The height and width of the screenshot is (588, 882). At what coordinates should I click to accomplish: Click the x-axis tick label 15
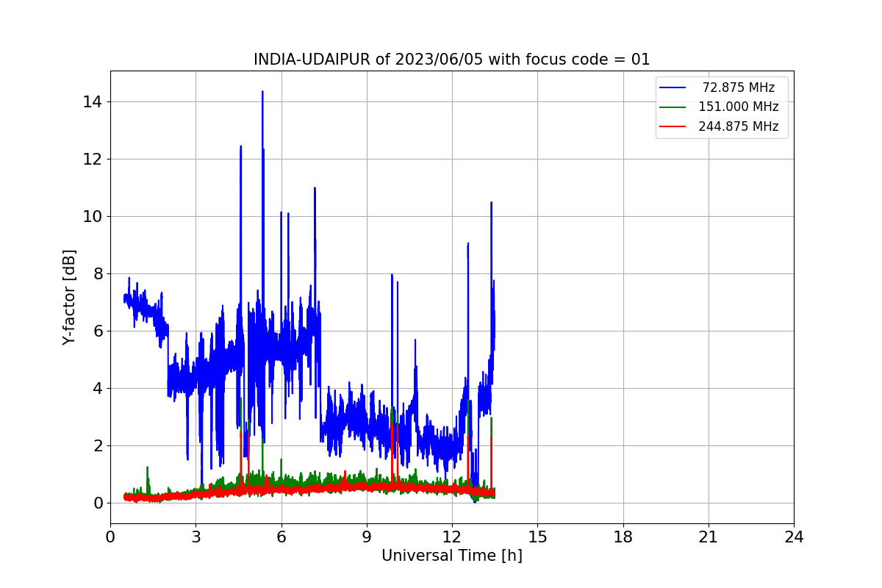(x=537, y=537)
